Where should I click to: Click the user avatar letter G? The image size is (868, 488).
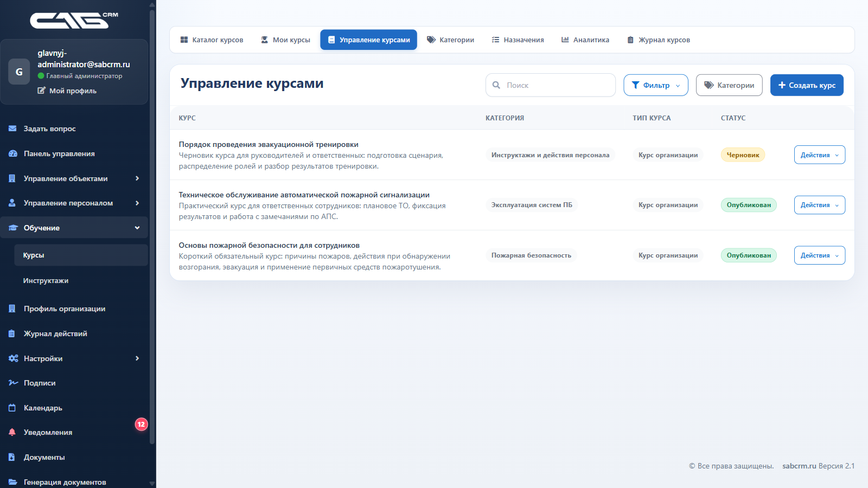pos(19,72)
